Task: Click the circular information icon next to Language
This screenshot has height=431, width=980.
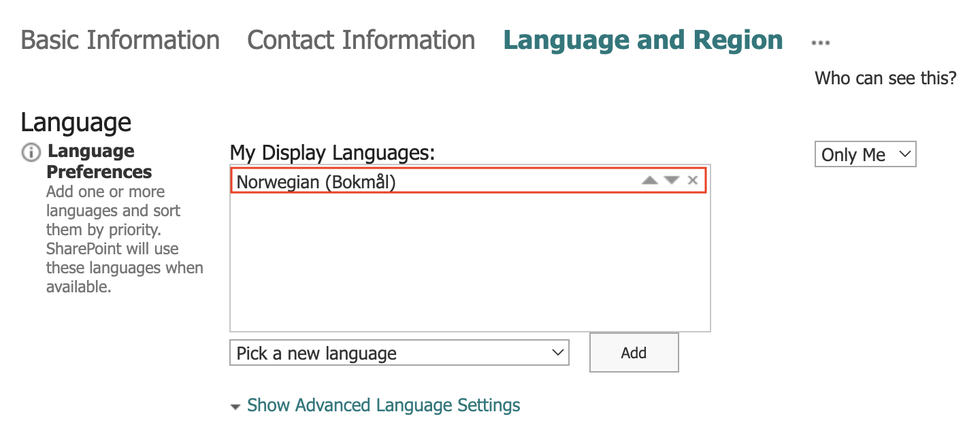Action: (x=30, y=153)
